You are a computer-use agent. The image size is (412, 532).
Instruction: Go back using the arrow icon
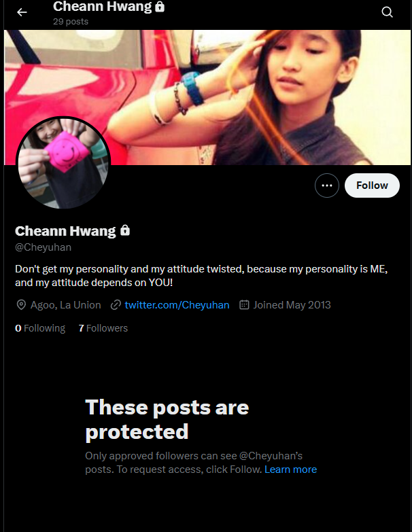point(22,12)
